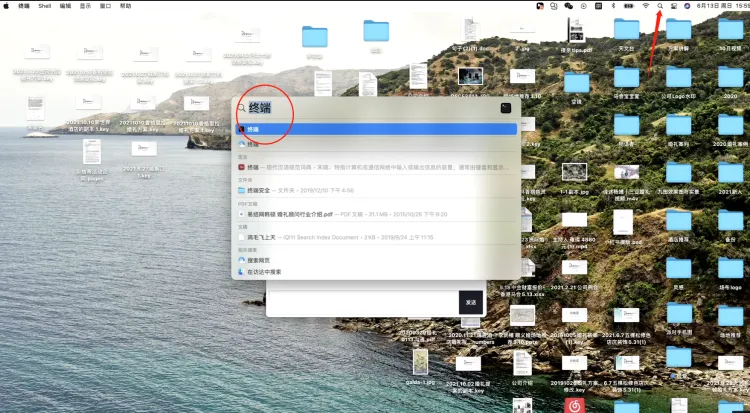The height and width of the screenshot is (413, 750).
Task: Select the 公司Logo水印 desktop folder
Action: (x=679, y=82)
